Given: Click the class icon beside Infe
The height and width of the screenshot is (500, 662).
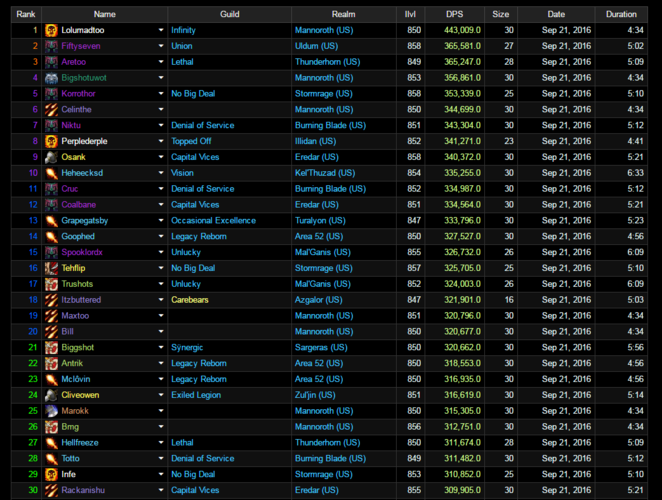Looking at the screenshot, I should pos(51,474).
